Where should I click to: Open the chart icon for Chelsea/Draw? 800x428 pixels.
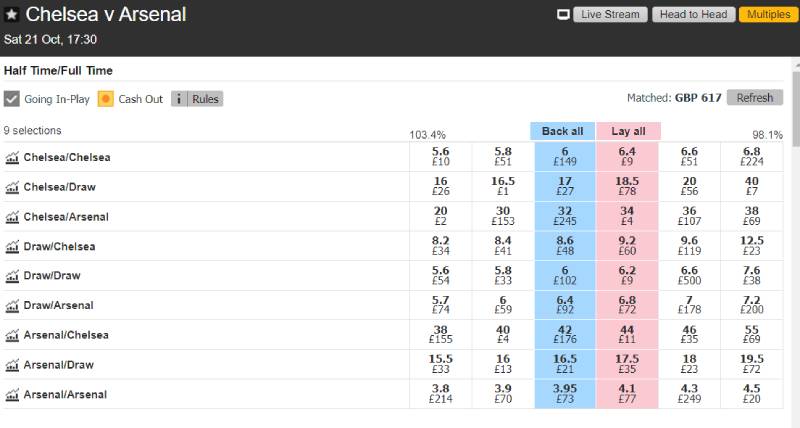[x=12, y=187]
